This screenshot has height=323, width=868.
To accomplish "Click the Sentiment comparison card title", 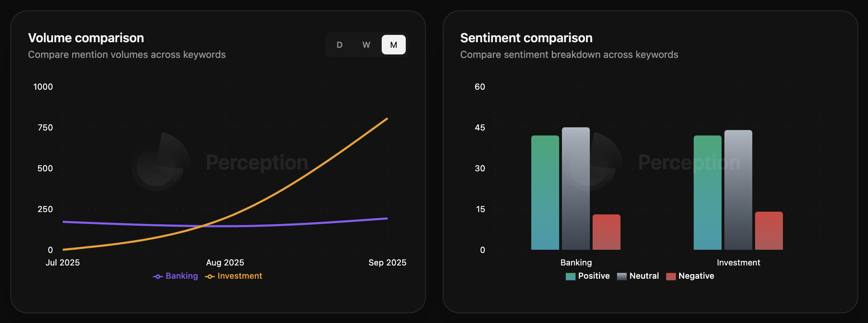I will 526,38.
